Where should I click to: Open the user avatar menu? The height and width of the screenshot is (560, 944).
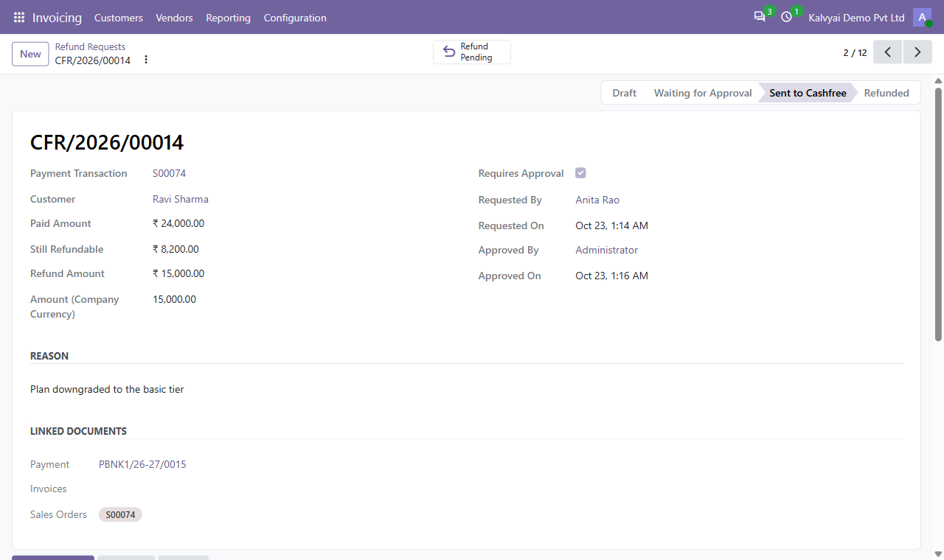[922, 18]
